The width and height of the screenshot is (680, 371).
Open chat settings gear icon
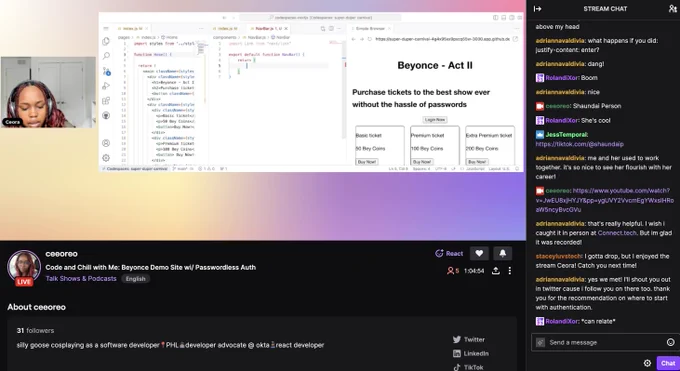(647, 363)
